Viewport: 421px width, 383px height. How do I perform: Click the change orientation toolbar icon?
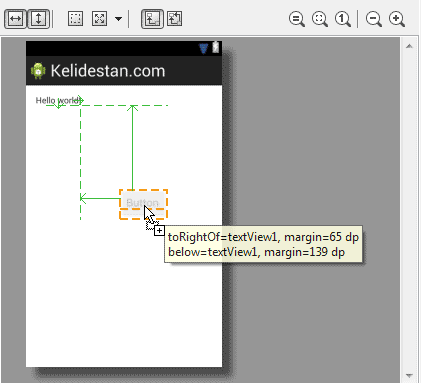click(x=175, y=19)
